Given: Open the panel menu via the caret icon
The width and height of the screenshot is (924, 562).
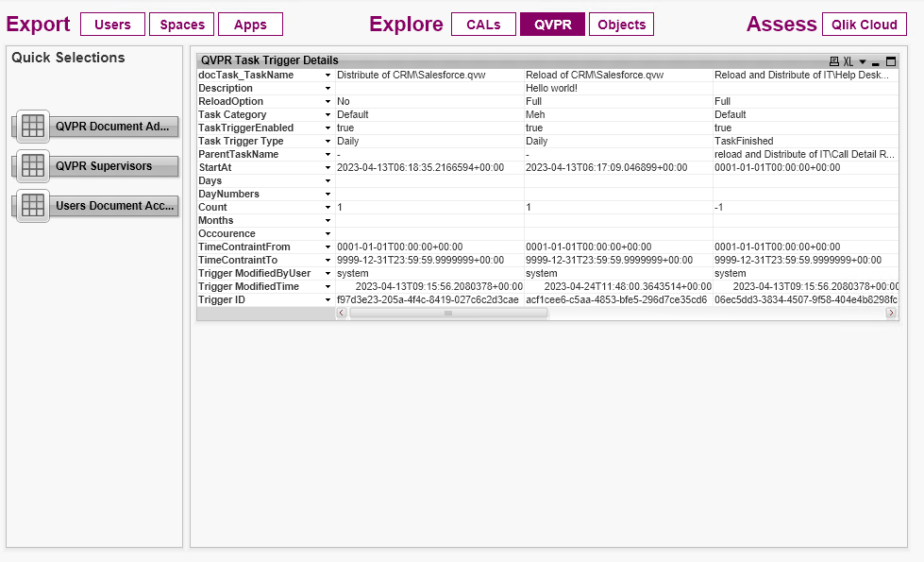Looking at the screenshot, I should [x=862, y=61].
